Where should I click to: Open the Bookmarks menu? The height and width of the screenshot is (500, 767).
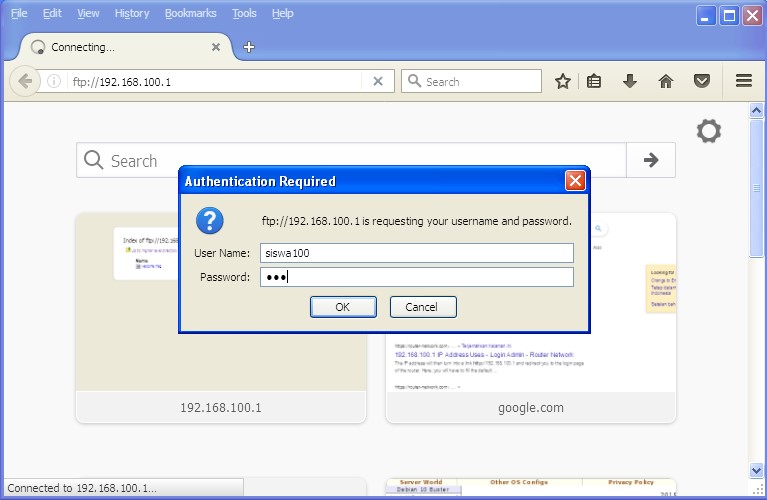(190, 13)
